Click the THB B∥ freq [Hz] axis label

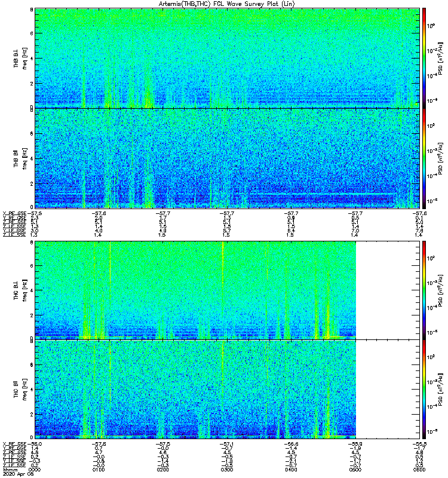[20, 158]
